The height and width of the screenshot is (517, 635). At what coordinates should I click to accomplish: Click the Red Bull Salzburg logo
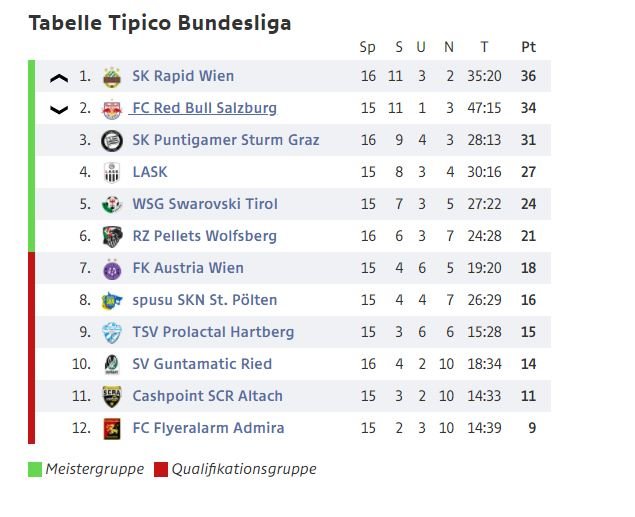pyautogui.click(x=112, y=109)
